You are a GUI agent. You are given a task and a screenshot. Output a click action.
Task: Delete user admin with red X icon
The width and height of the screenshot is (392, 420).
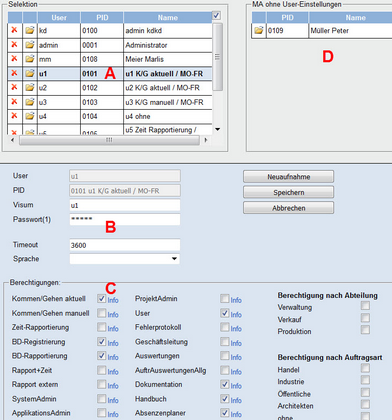(x=14, y=45)
